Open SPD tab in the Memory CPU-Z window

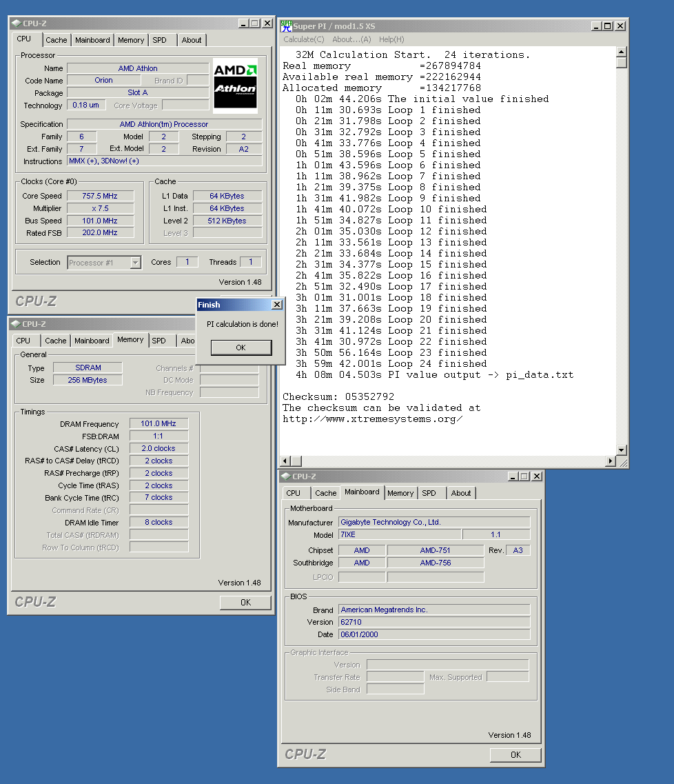[x=159, y=341]
